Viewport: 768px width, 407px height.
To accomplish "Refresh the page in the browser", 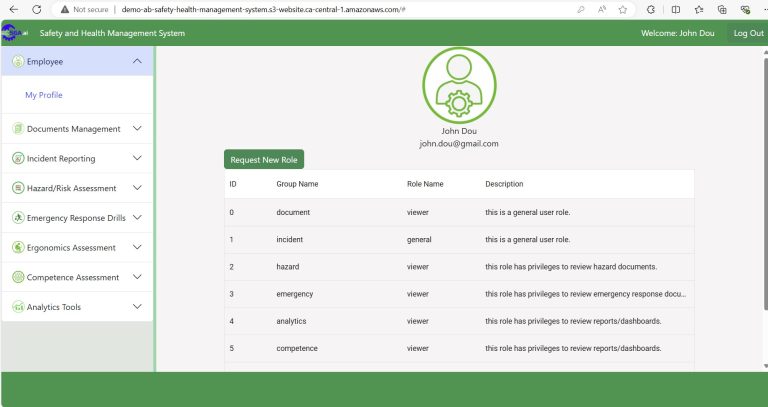I will coord(37,9).
